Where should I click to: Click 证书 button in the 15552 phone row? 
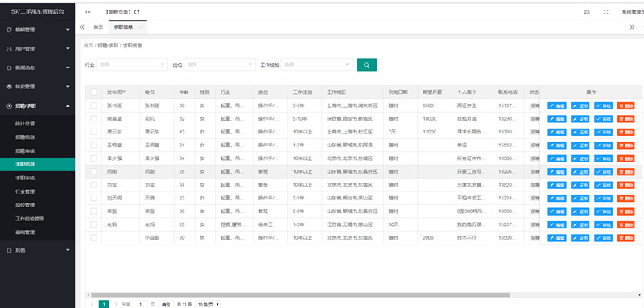[580, 146]
